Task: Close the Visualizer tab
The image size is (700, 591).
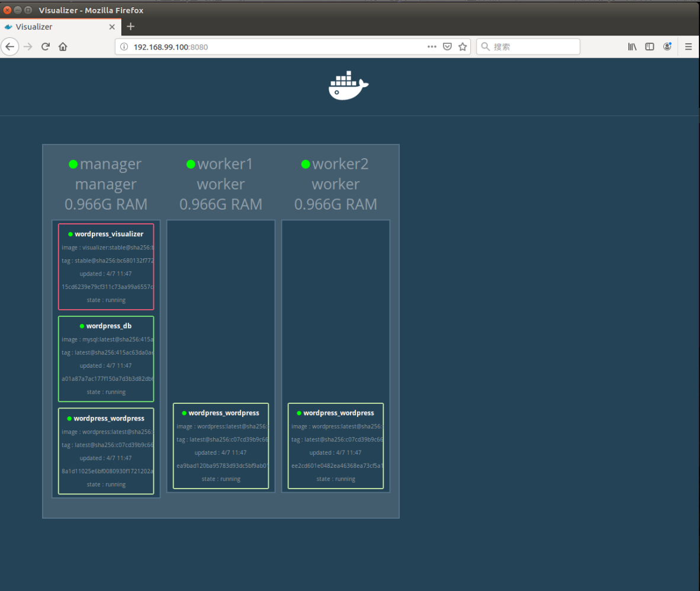Action: (112, 27)
